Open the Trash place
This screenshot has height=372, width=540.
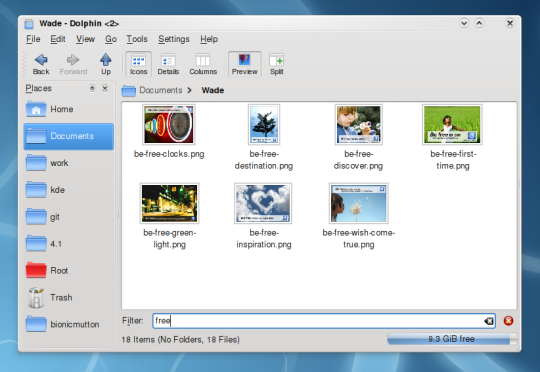pyautogui.click(x=69, y=298)
